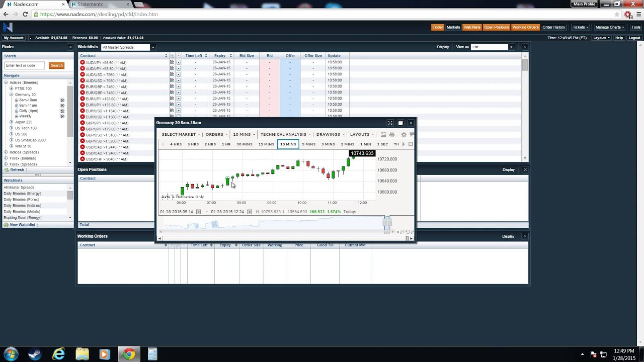Click New Watchlist link
Screen dimensions: 644x362
(x=20, y=225)
